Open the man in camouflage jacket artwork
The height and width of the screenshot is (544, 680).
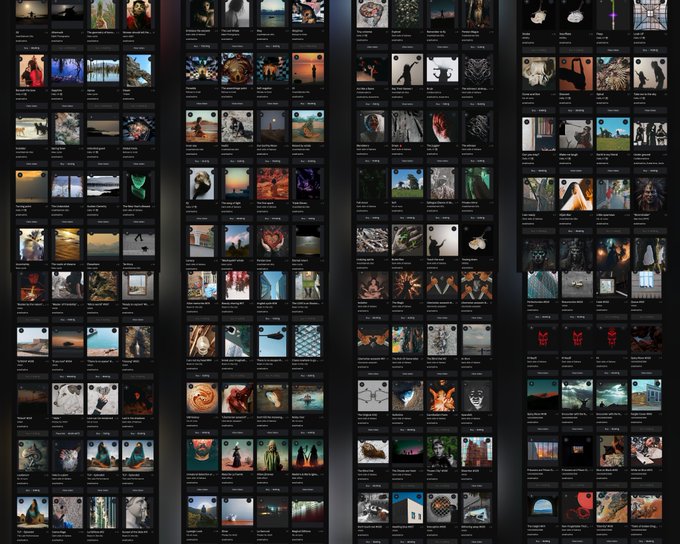[442, 452]
